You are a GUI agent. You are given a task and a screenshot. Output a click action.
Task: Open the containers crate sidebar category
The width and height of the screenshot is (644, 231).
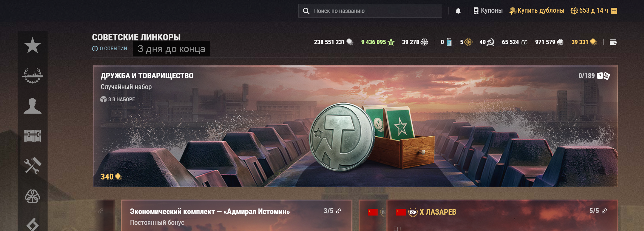click(32, 136)
